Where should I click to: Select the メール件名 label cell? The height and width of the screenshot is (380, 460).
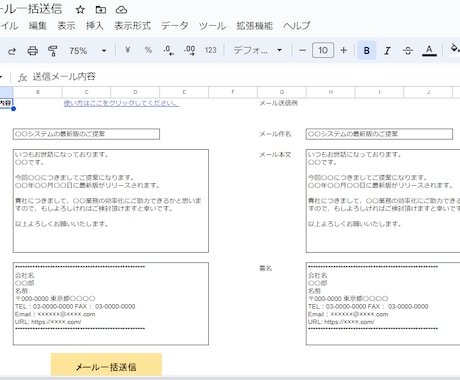[275, 134]
